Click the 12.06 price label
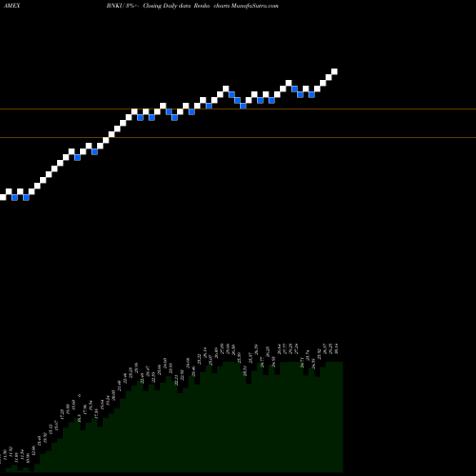This screenshot has height=476, width=476. [33, 450]
